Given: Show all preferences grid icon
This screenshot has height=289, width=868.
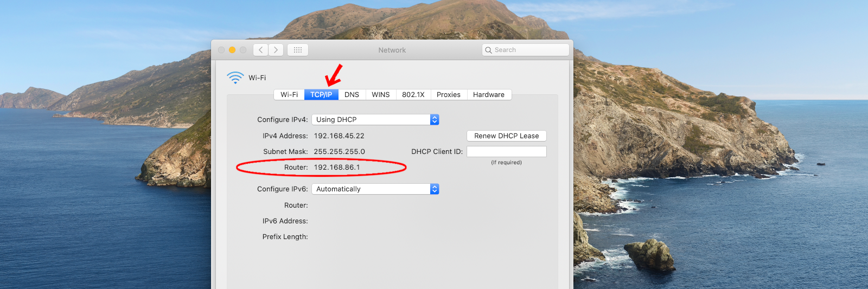Looking at the screenshot, I should tap(298, 50).
